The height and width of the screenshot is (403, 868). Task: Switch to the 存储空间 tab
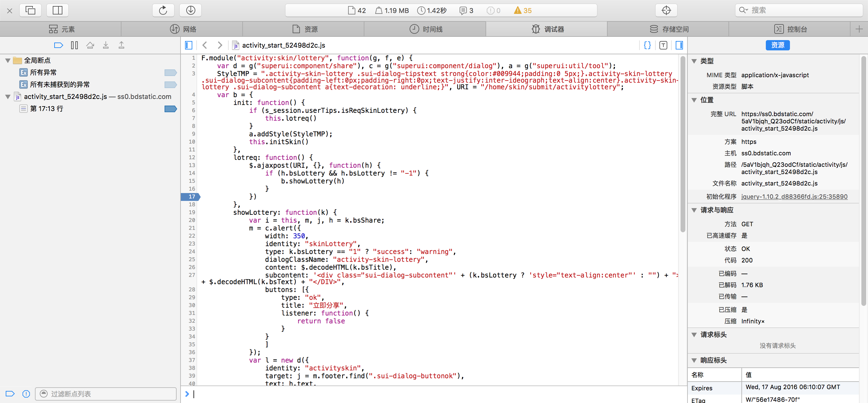[668, 29]
